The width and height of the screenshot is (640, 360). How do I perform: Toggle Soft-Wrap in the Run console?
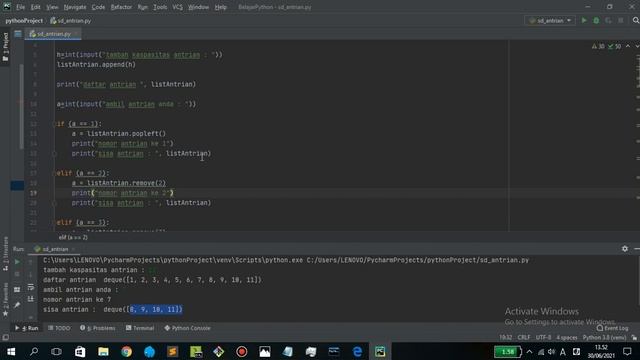click(31, 287)
